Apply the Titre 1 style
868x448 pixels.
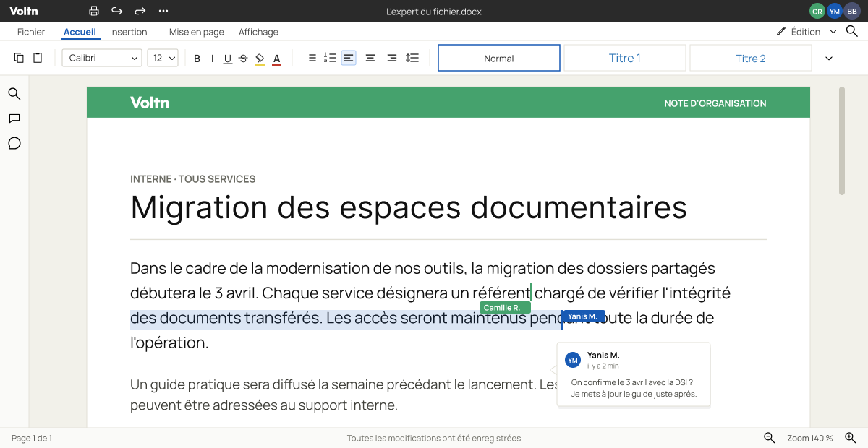click(625, 58)
